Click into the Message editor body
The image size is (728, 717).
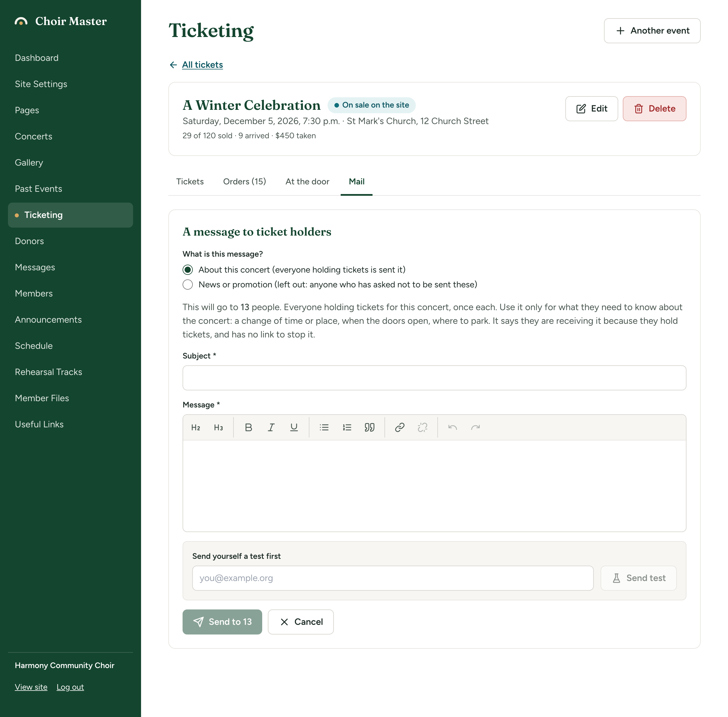click(x=434, y=486)
